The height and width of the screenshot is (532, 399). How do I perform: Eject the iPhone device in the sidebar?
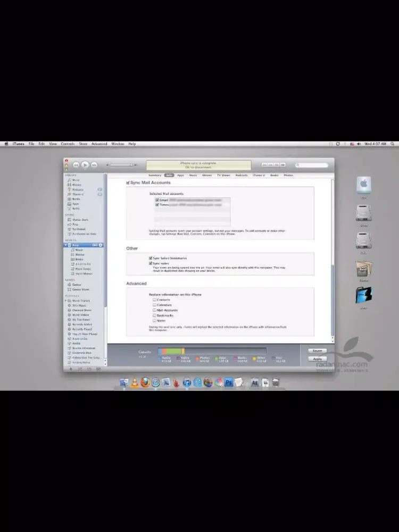pos(101,245)
